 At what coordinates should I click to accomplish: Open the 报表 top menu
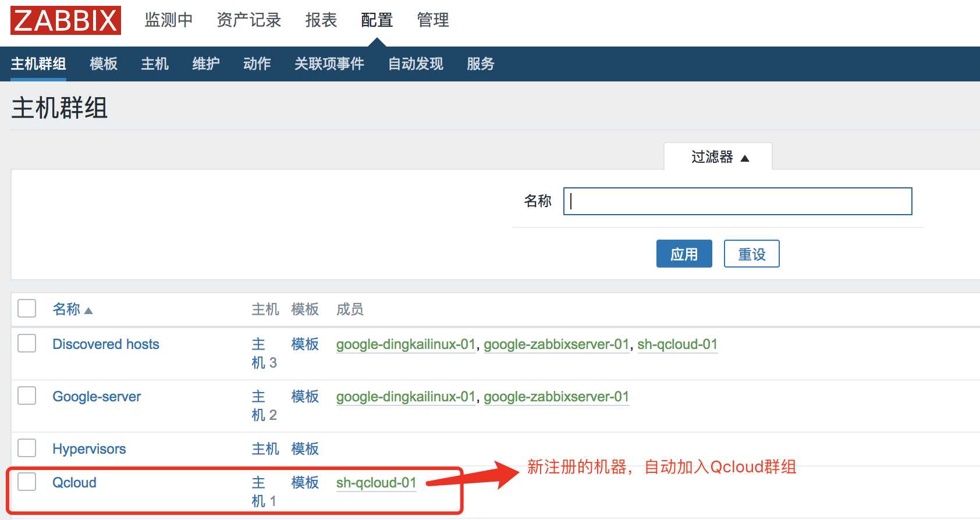[321, 20]
